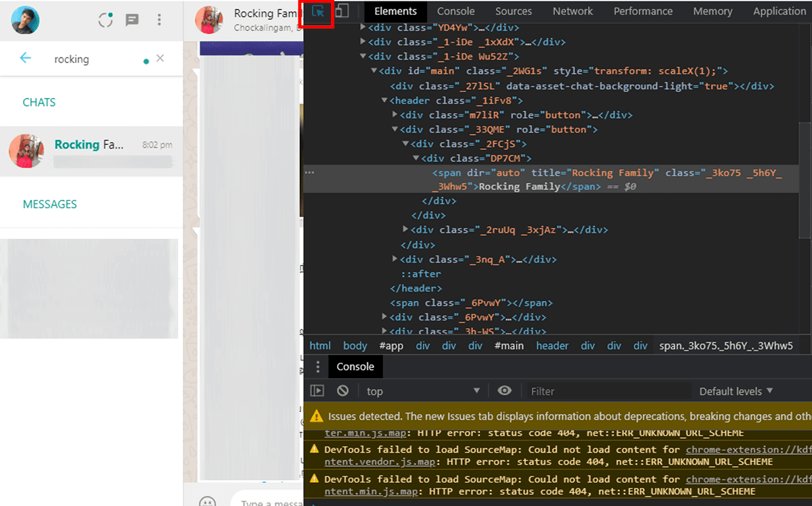This screenshot has height=506, width=812.
Task: Start a new chat with message icon
Action: (133, 20)
